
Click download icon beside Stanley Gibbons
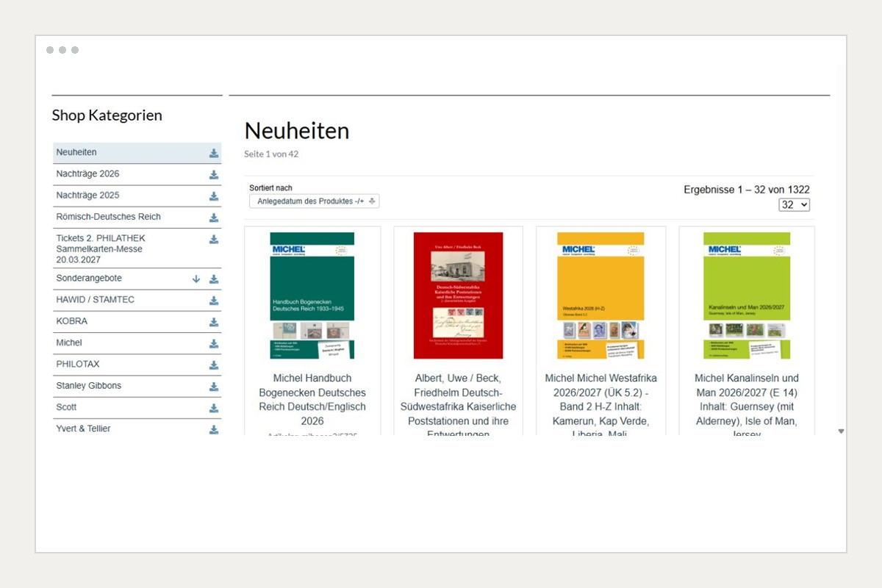214,386
